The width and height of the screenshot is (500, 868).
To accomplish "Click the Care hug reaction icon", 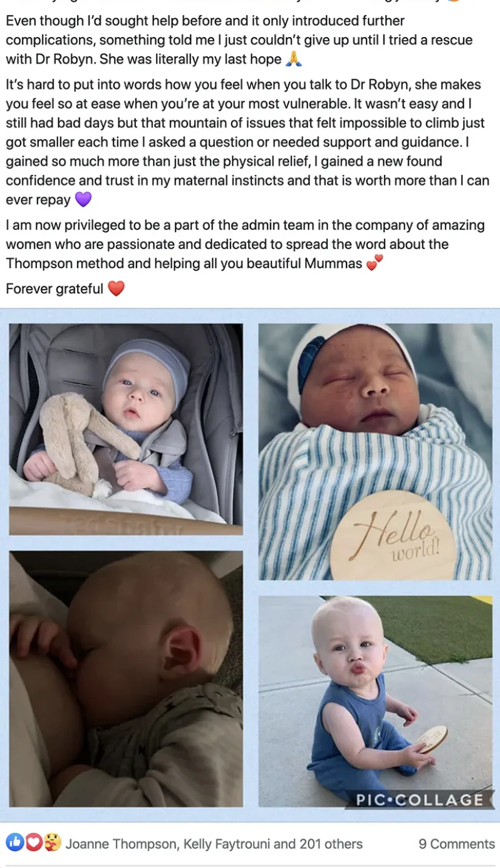I will 52,843.
